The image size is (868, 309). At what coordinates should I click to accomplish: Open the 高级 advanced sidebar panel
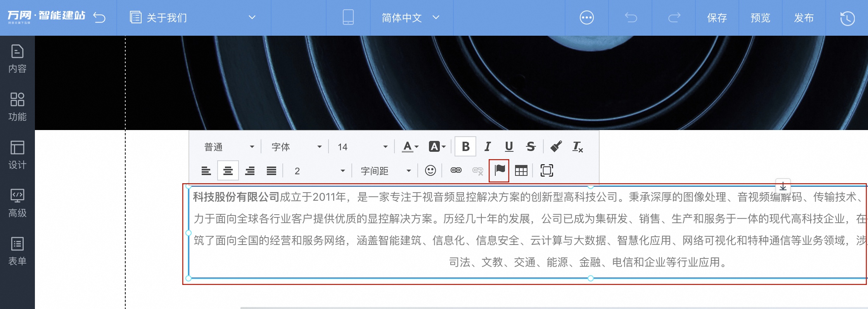[17, 203]
